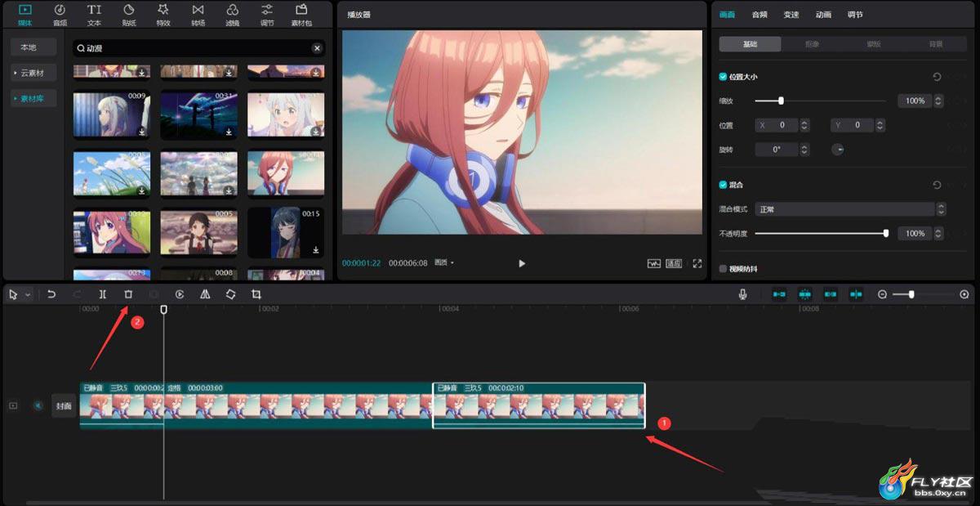This screenshot has width=980, height=506.
Task: Enable the 视频防抖 stabilization checkbox
Action: click(x=723, y=268)
